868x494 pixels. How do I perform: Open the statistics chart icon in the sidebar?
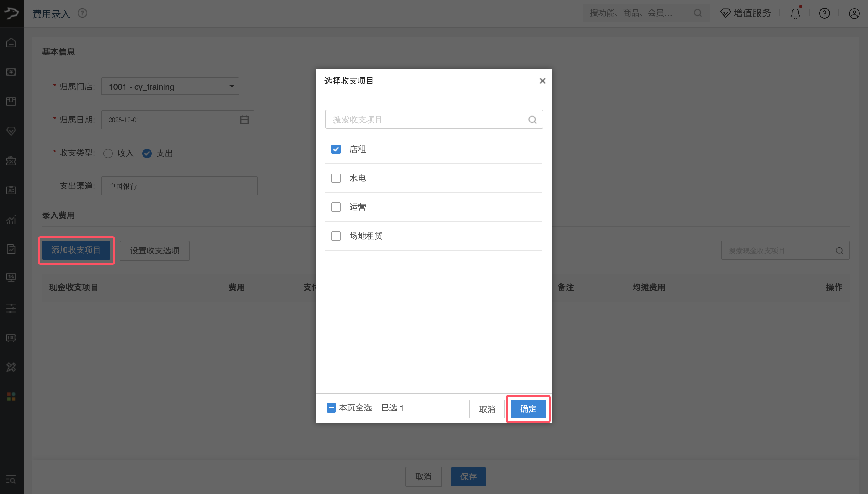[11, 220]
